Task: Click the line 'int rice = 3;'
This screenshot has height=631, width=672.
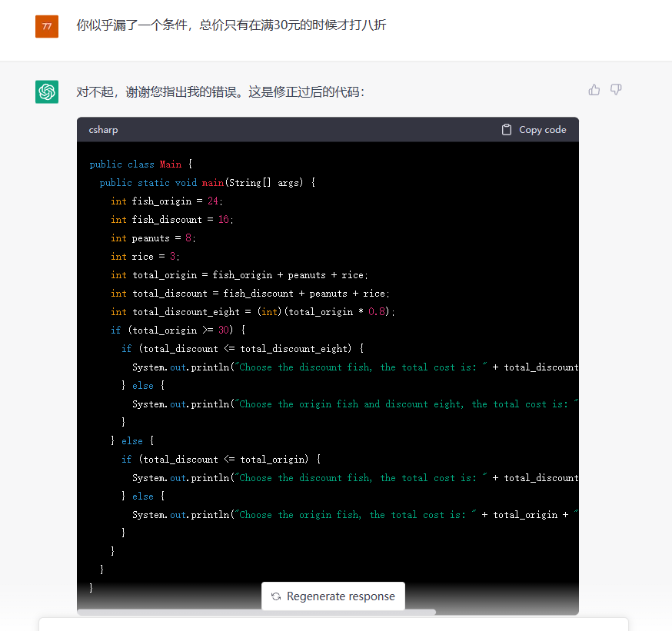Action: pyautogui.click(x=145, y=257)
